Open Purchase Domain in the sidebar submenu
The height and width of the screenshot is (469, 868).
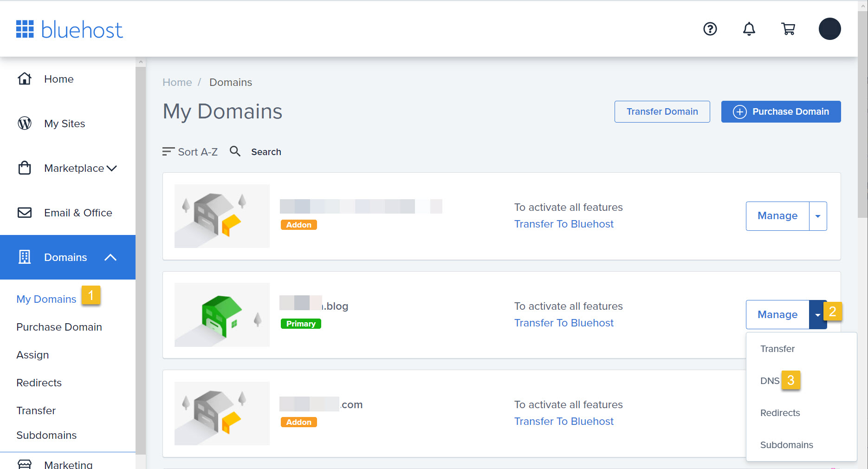(x=59, y=327)
